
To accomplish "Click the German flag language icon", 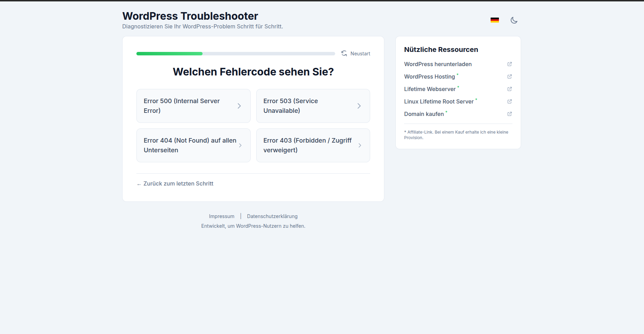I will [494, 20].
